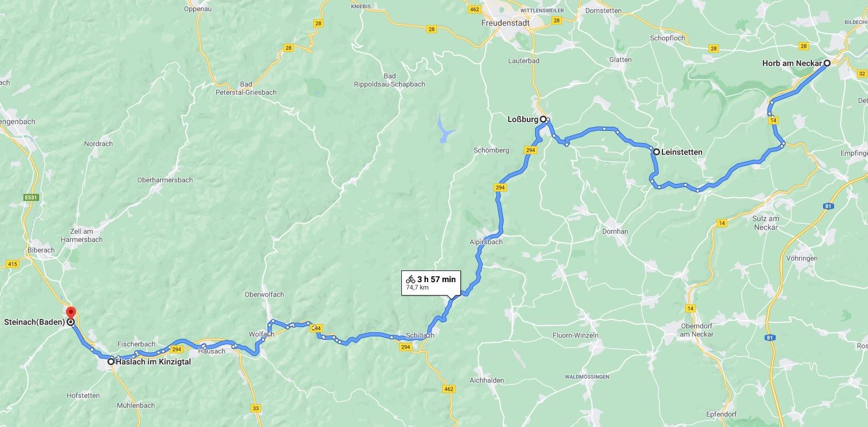Click the Wolfach town label
This screenshot has width=868, height=427.
point(262,334)
